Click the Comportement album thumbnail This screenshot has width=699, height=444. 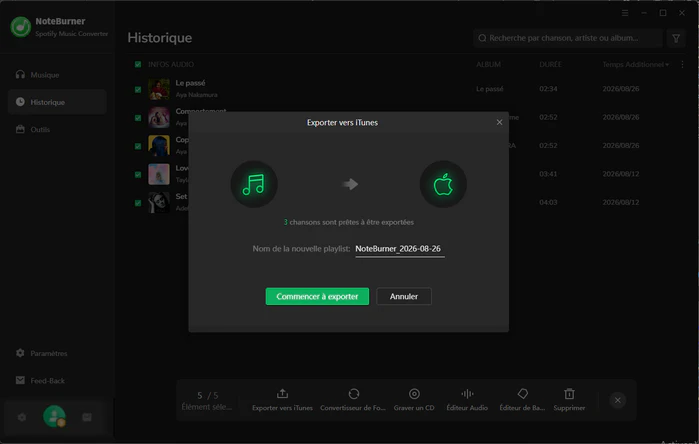[x=159, y=118]
